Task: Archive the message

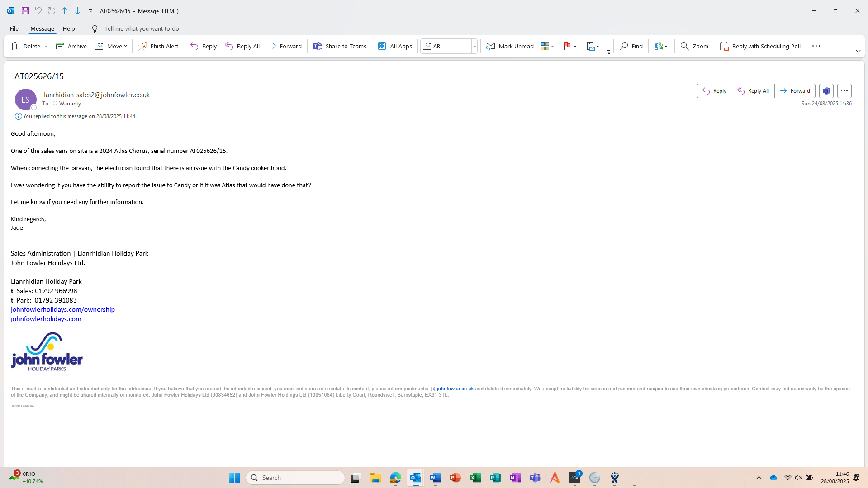Action: point(71,46)
